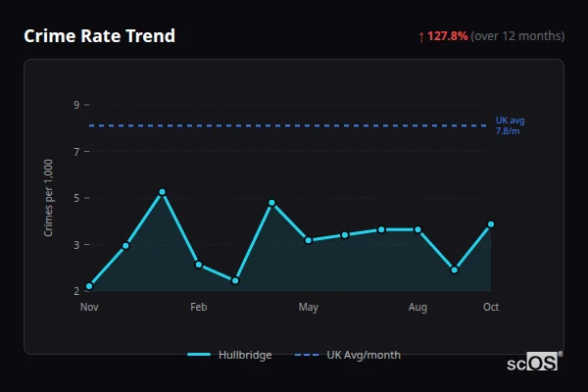The height and width of the screenshot is (392, 588).
Task: Click the cyan Hullbridge legend line marker
Action: pos(198,355)
